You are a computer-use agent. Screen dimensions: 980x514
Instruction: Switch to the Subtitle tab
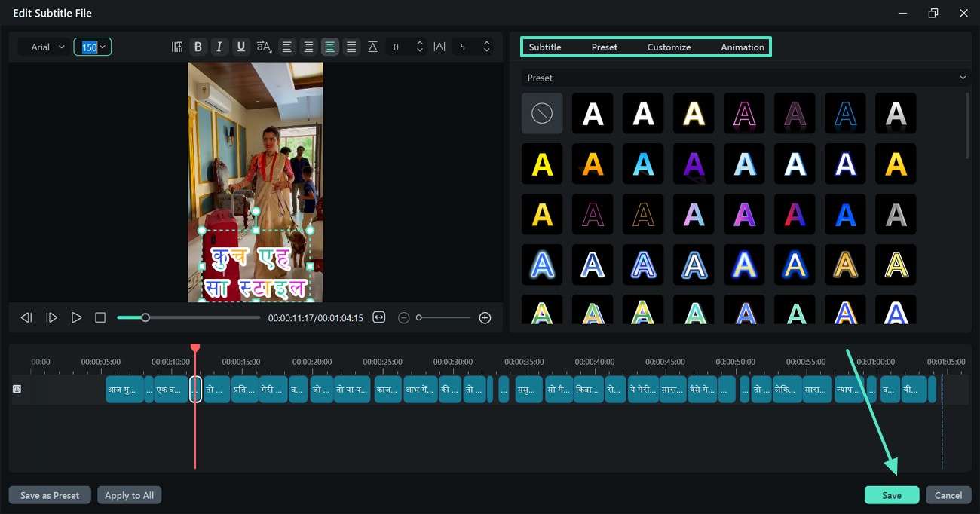pyautogui.click(x=545, y=47)
